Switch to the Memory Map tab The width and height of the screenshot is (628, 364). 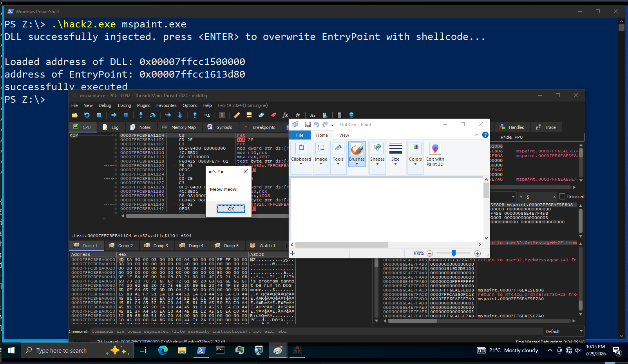(179, 127)
